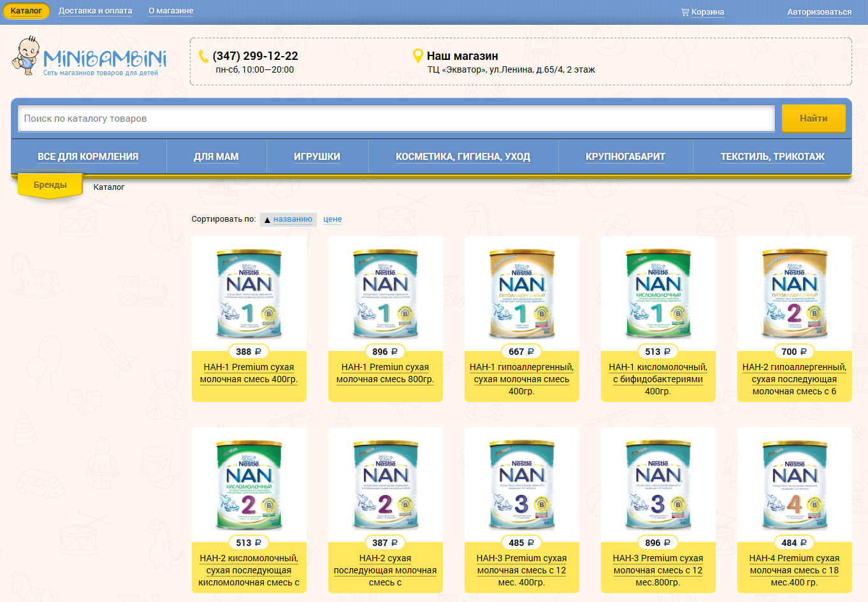Open НАН-2 кисломолочный product image
This screenshot has height=602, width=868.
click(x=249, y=485)
